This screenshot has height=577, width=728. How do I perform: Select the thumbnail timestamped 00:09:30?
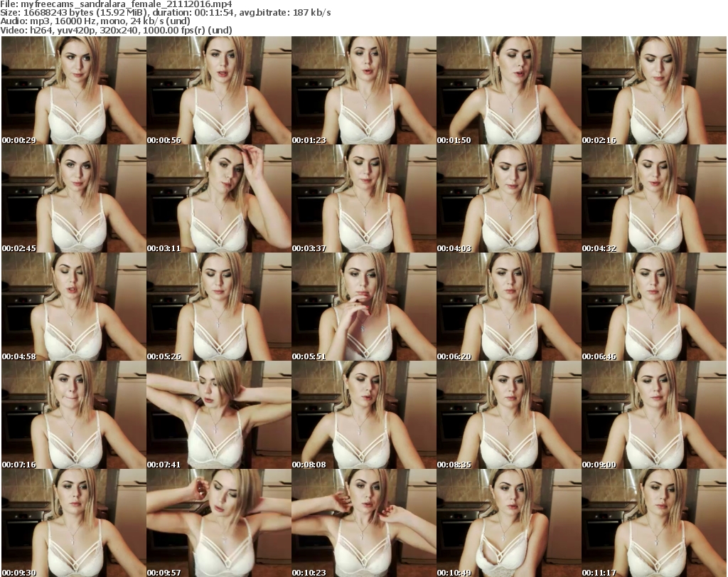click(x=74, y=523)
